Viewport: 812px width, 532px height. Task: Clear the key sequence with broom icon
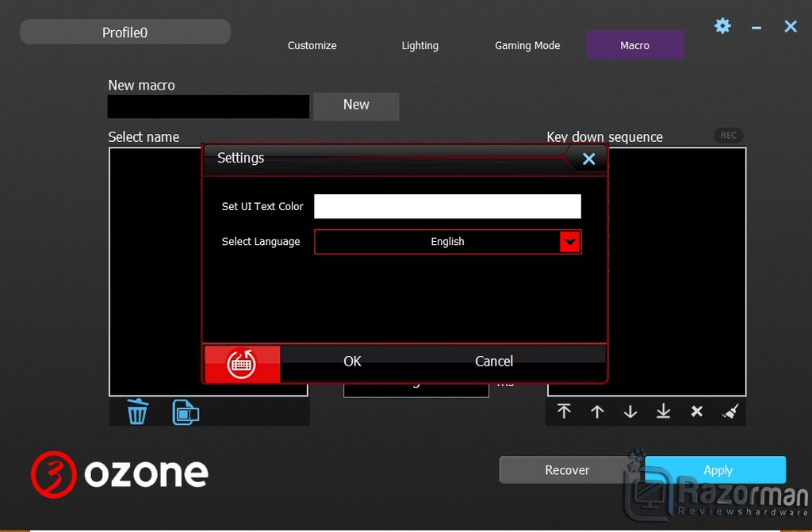(730, 411)
